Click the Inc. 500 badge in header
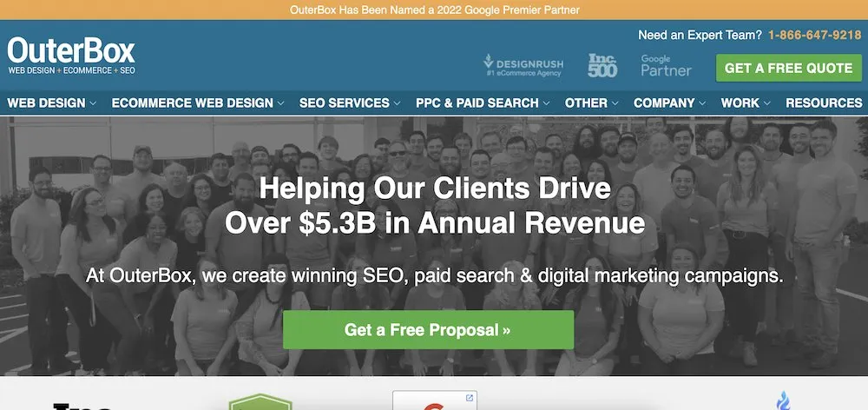Image resolution: width=868 pixels, height=410 pixels. coord(602,65)
